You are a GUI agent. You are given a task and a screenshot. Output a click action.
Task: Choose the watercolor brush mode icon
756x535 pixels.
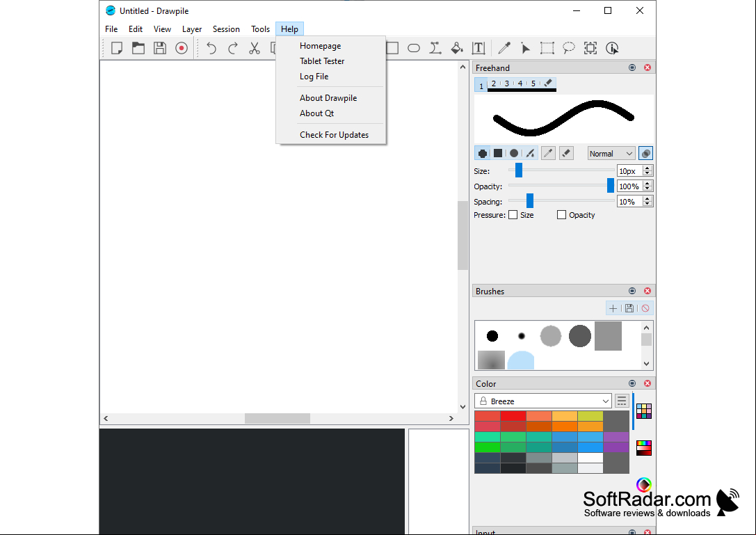tap(530, 154)
